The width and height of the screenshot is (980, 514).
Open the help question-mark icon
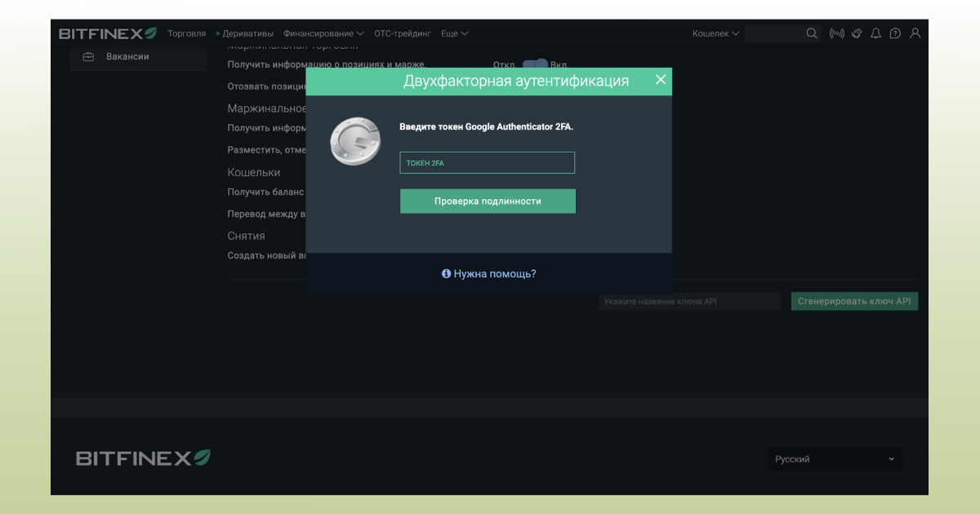[x=895, y=33]
